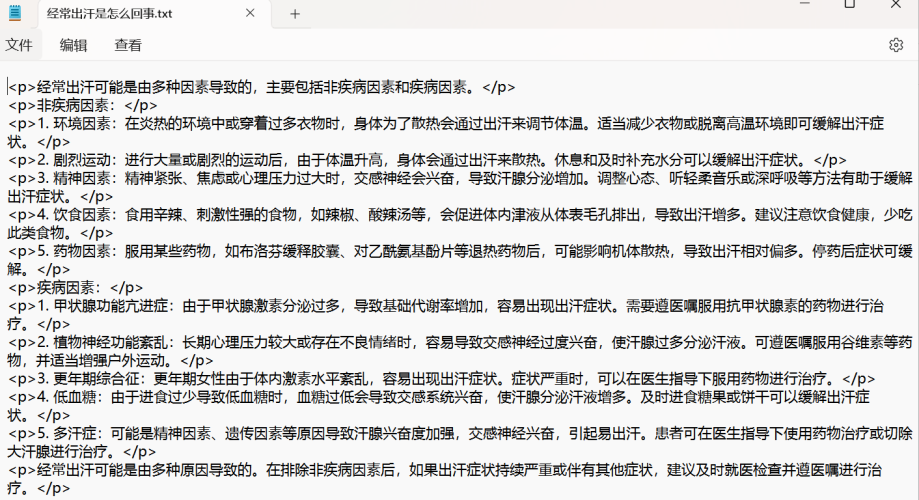Click the text "2. 剧烈运动"
The image size is (919, 500).
74,160
